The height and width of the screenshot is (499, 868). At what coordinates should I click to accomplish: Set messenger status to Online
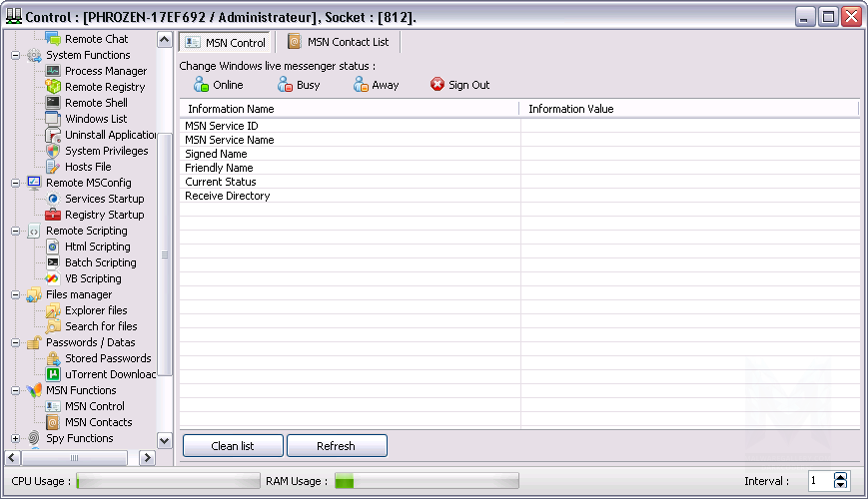click(218, 85)
